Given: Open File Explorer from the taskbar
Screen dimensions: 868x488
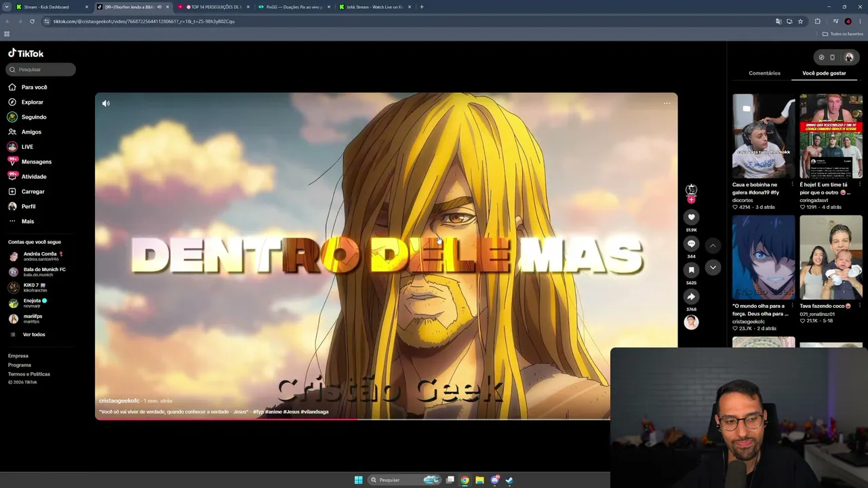Looking at the screenshot, I should tap(479, 480).
